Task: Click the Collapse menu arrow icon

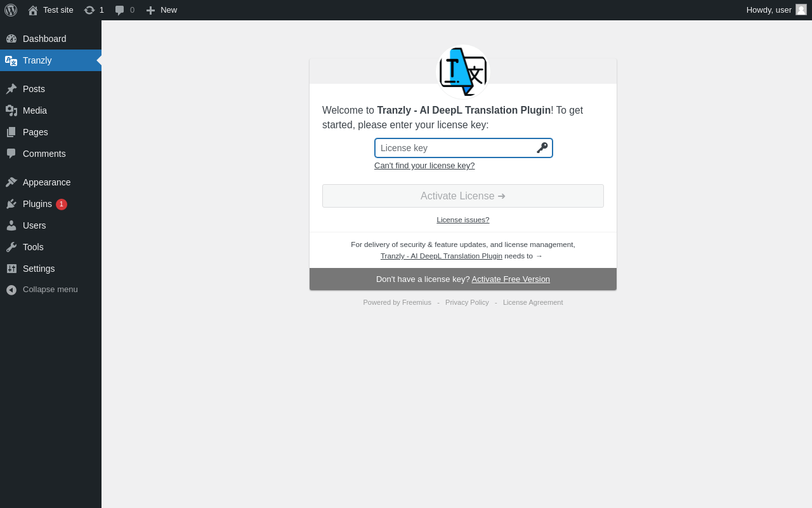Action: click(x=11, y=290)
